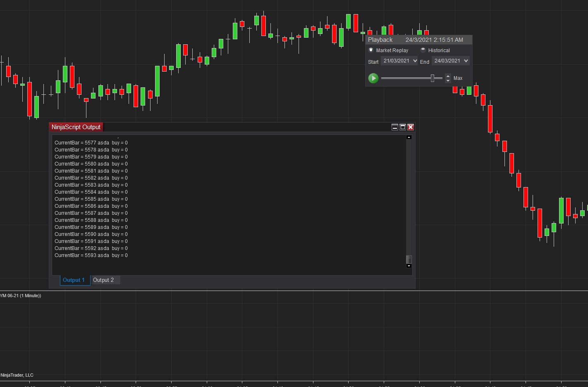Open the End date dropdown 24/03/2021
This screenshot has width=588, height=387.
[x=451, y=61]
